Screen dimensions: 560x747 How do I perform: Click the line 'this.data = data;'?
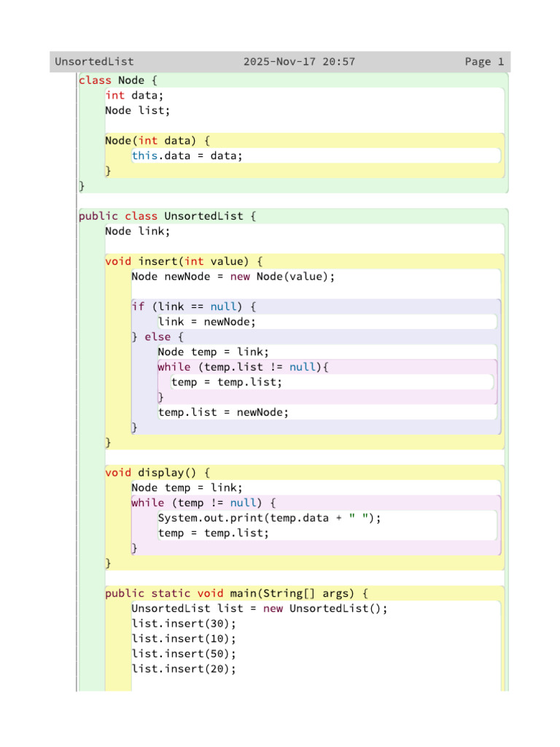coord(187,156)
